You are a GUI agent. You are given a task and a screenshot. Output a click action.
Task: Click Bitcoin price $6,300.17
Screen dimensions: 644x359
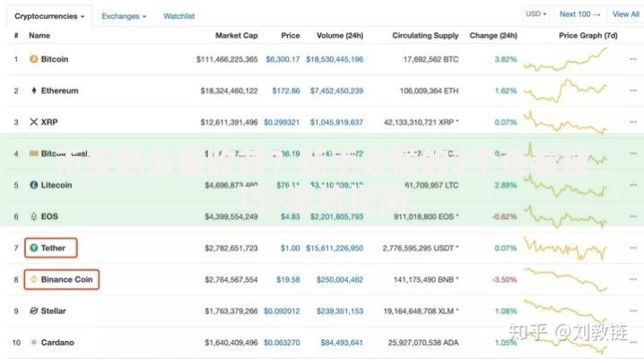coord(283,59)
